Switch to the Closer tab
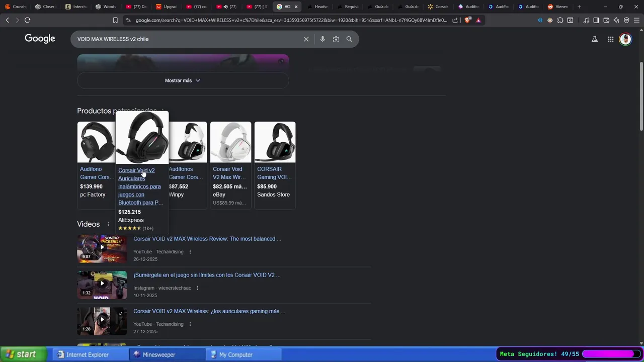Image resolution: width=644 pixels, height=362 pixels. tap(45, 7)
